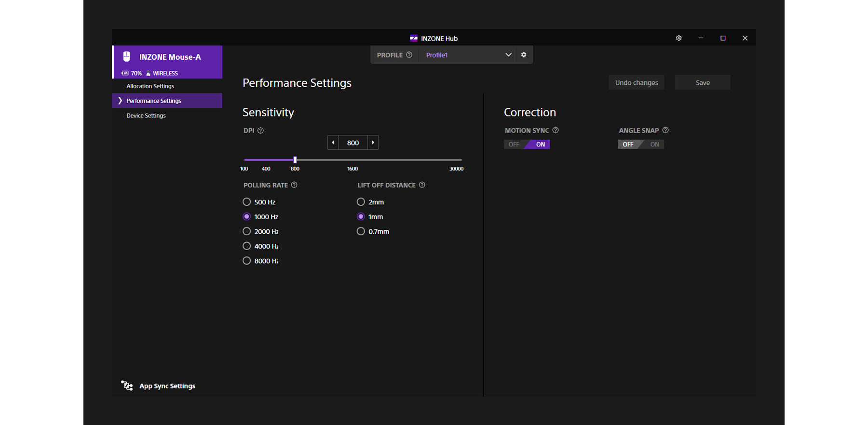Select the INZONE Mouse-A device
Image resolution: width=868 pixels, height=425 pixels.
point(167,62)
